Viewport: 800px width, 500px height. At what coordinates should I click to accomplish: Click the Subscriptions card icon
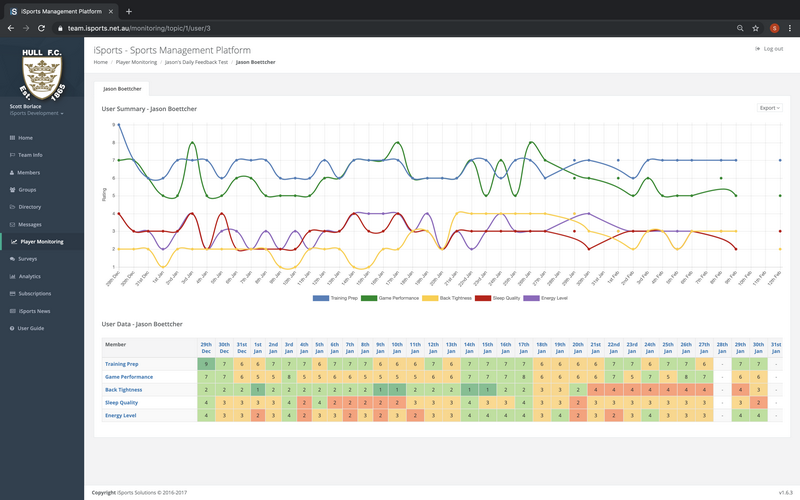click(12, 294)
